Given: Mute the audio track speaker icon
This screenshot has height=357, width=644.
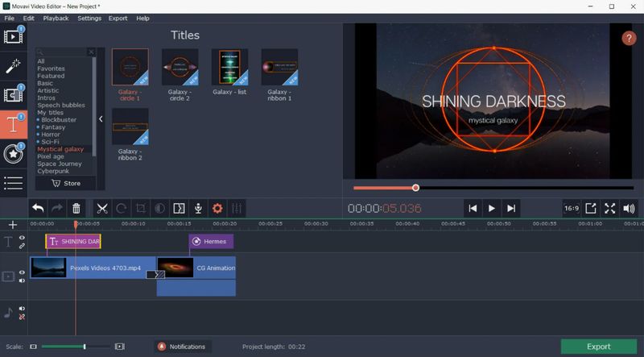Looking at the screenshot, I should 22,308.
